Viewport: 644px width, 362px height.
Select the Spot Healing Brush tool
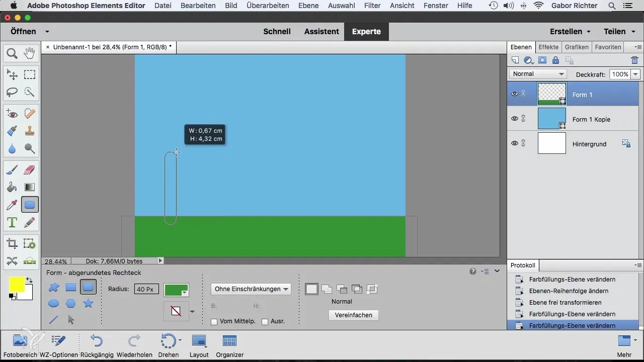tap(30, 114)
